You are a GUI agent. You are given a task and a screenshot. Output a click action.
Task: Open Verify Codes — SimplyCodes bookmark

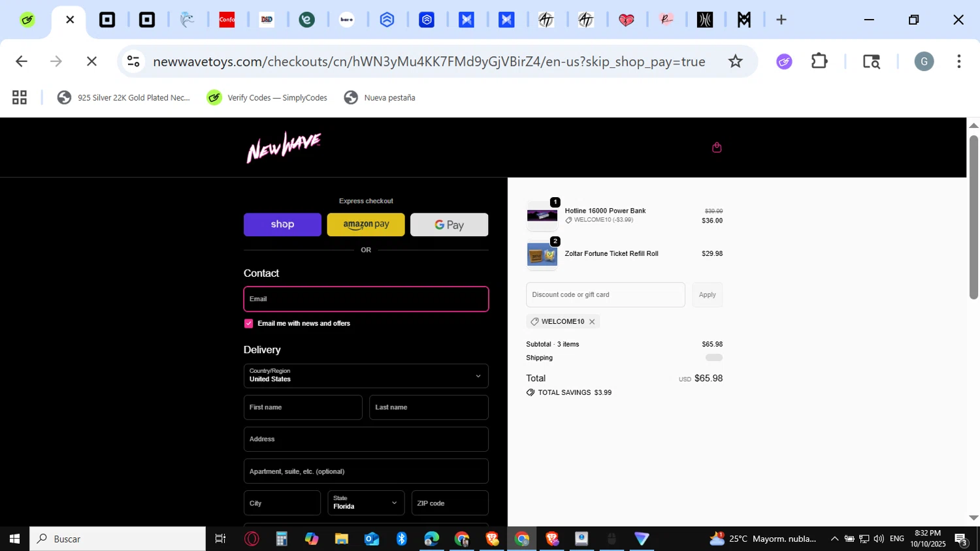tap(267, 98)
